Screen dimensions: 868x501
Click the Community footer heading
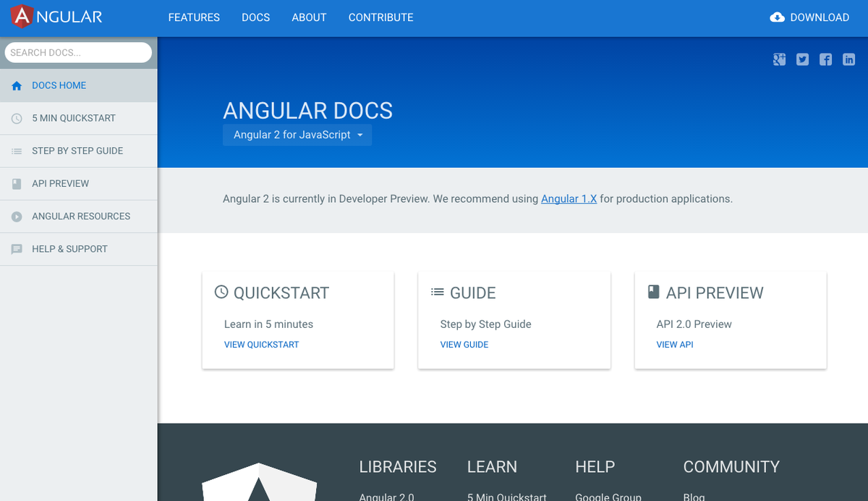731,467
